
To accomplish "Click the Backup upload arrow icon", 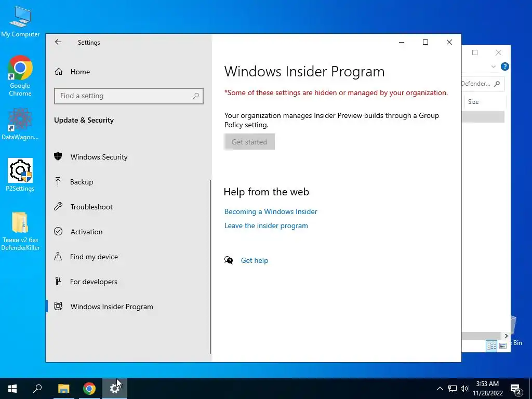I will 58,181.
